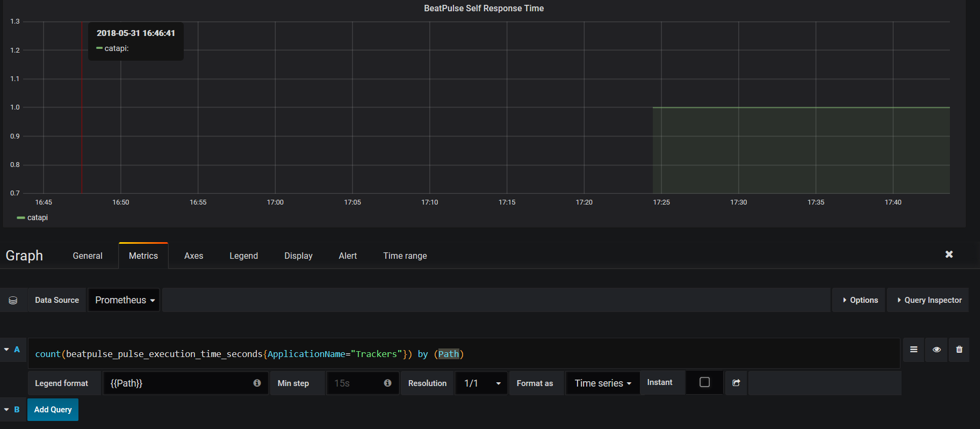Click the catapi legend color swatch
The image size is (980, 429).
click(21, 218)
